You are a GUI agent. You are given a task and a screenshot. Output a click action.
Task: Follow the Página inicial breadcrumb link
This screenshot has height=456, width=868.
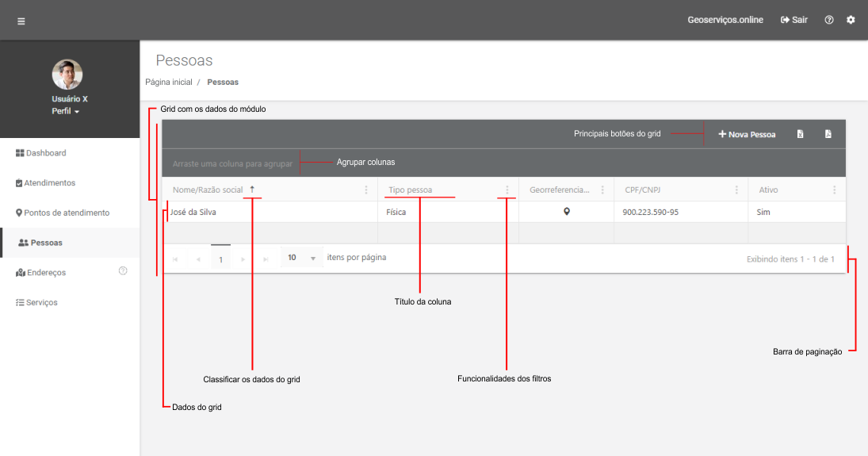(169, 82)
